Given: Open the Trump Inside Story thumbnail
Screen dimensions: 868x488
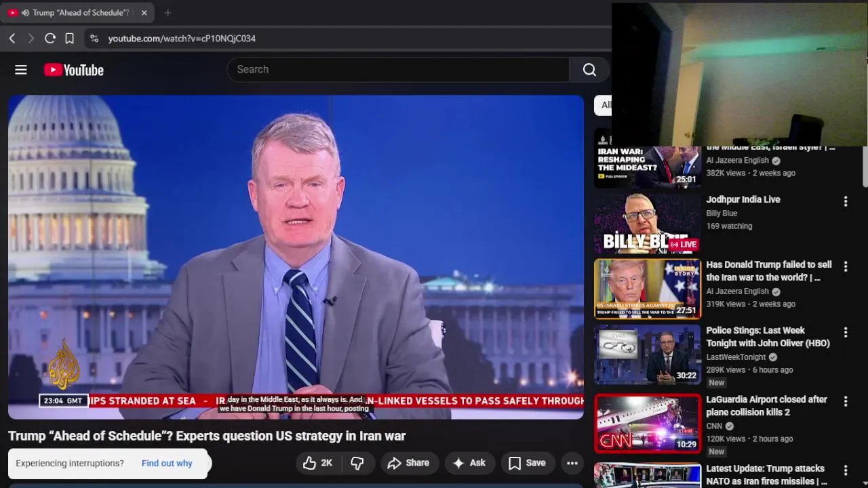Looking at the screenshot, I should (648, 289).
